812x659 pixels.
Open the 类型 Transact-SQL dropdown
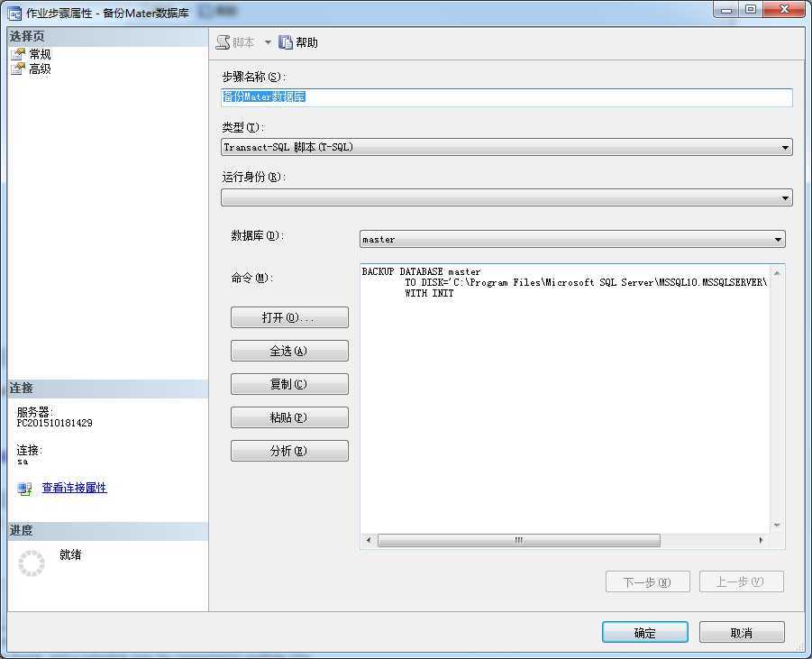click(506, 147)
